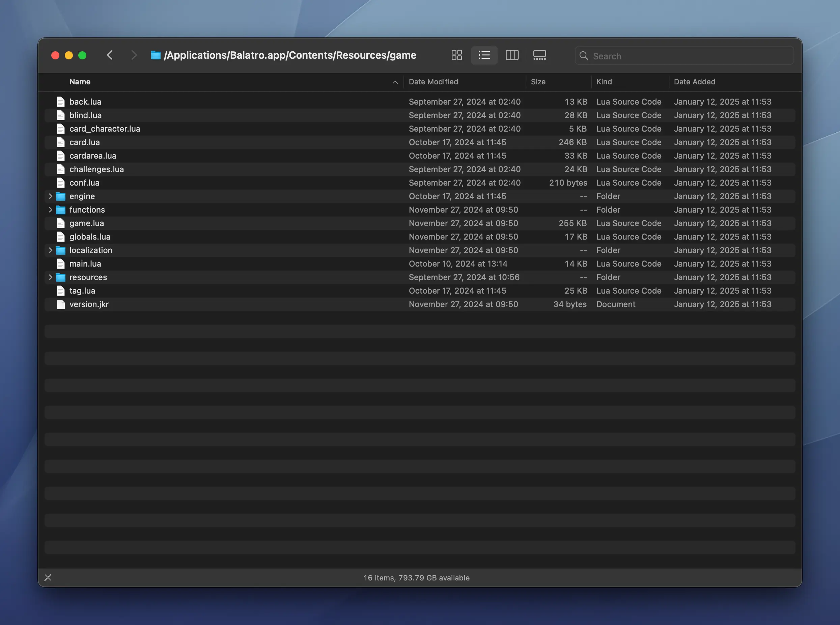The image size is (840, 625).
Task: Click the version.jkr document icon
Action: (60, 304)
